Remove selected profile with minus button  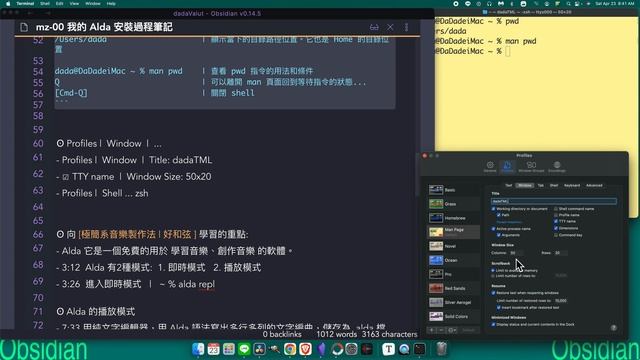(441, 330)
